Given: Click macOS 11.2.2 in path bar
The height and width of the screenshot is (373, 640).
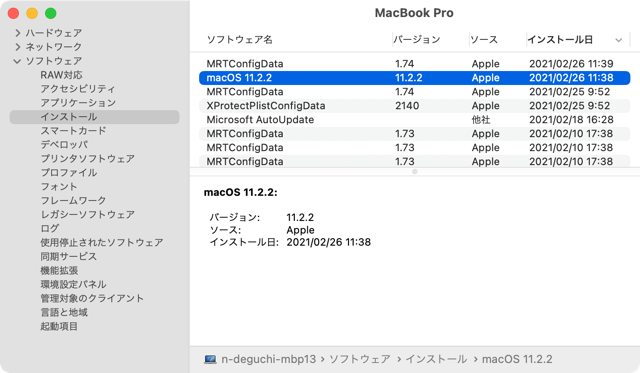Looking at the screenshot, I should (x=517, y=359).
